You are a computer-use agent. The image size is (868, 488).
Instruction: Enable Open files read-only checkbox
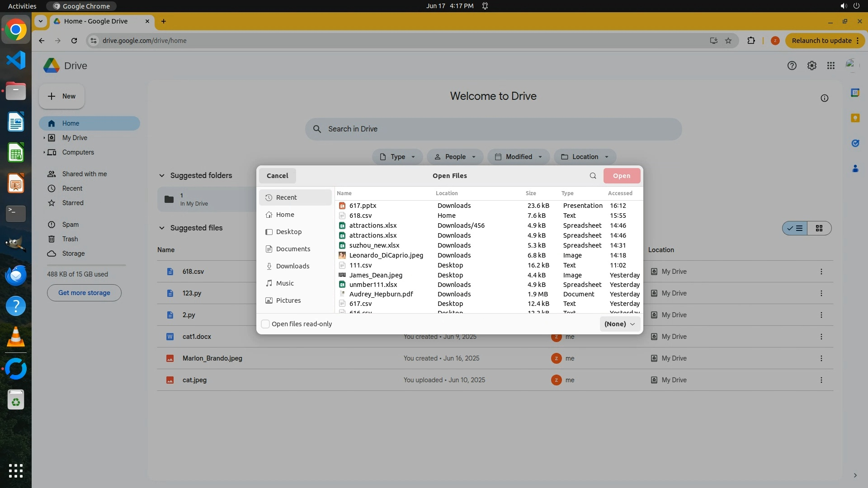[x=266, y=324]
